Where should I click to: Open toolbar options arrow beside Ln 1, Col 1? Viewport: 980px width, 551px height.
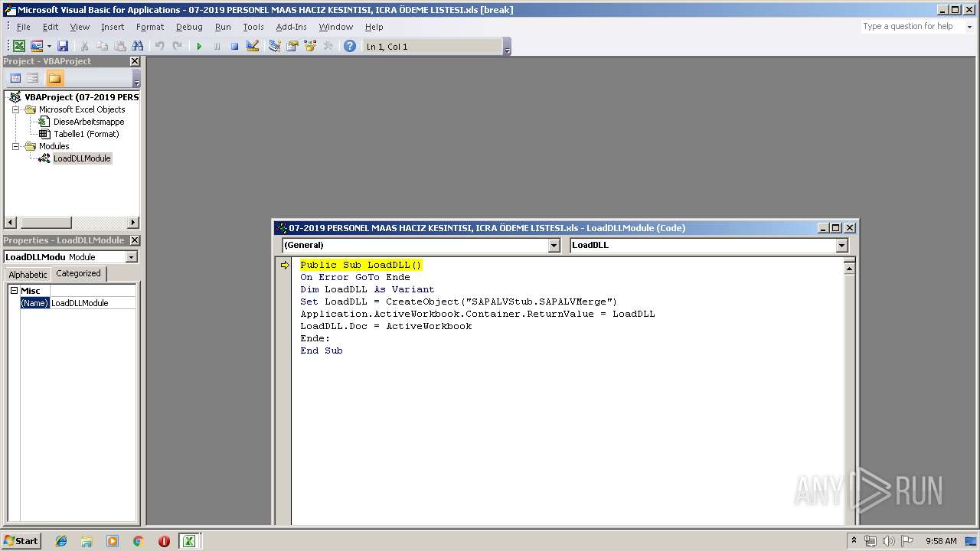coord(507,47)
